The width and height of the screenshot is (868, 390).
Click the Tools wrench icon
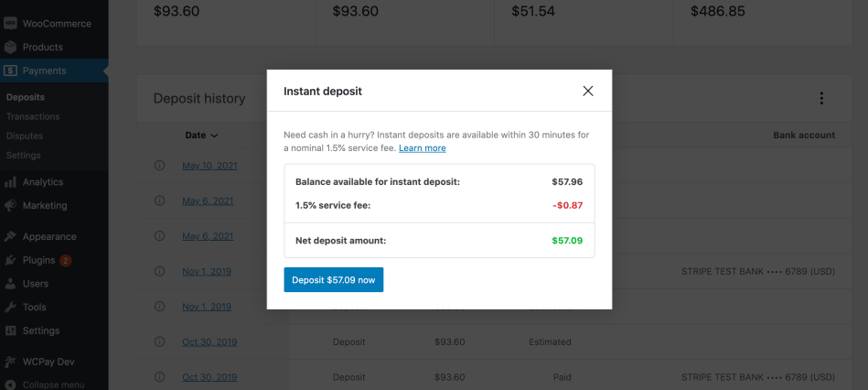[10, 307]
